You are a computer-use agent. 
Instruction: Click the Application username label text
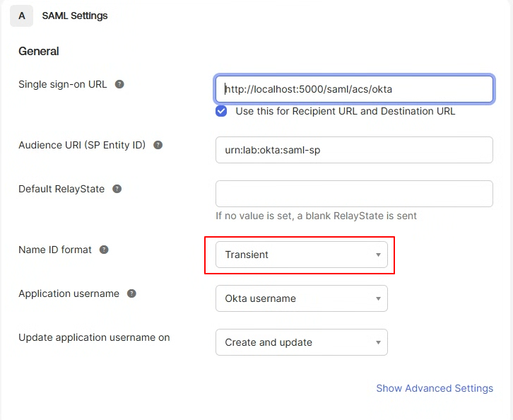coord(69,293)
